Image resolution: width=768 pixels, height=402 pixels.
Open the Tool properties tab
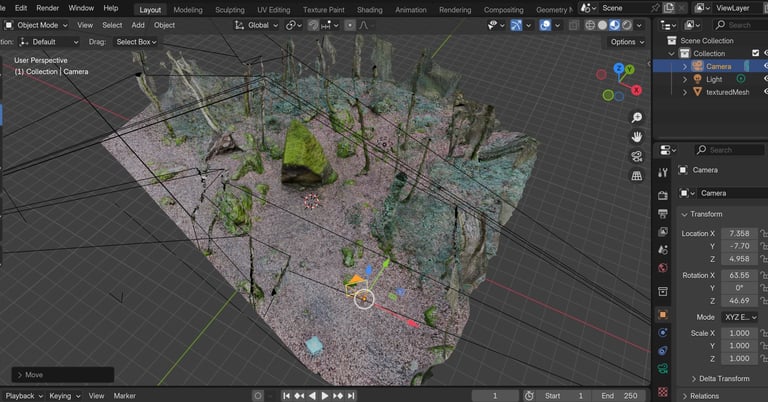(663, 172)
